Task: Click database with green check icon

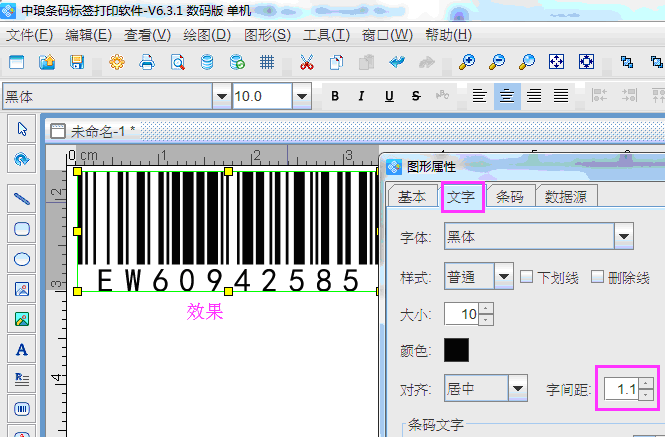Action: click(x=237, y=62)
